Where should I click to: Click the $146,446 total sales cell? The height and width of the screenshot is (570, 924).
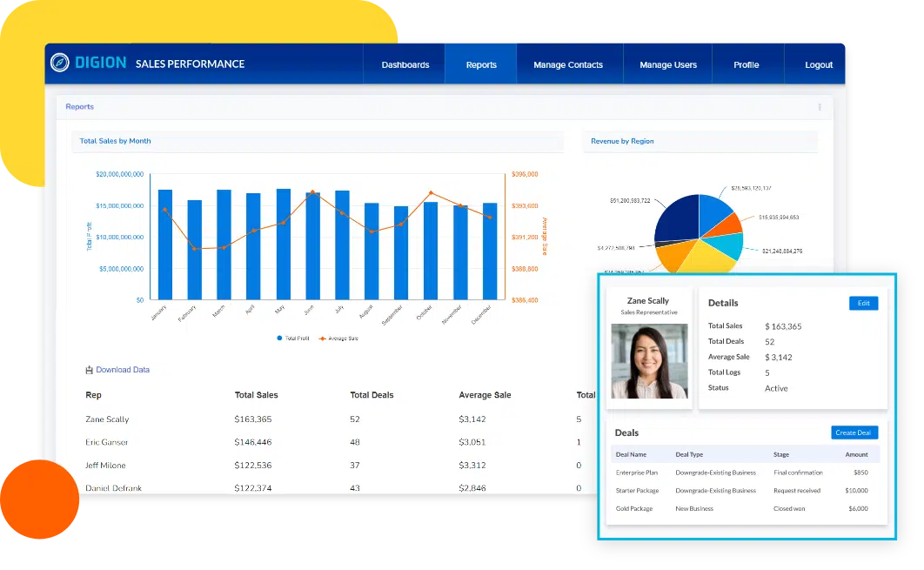pos(252,442)
